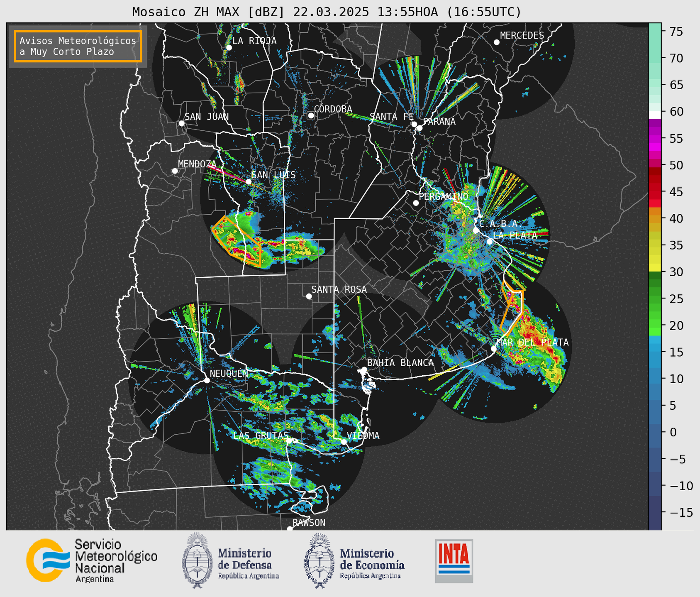Screen dimensions: 700x597
Task: Click the orange warning polygon south of San Luis
Action: point(237,242)
